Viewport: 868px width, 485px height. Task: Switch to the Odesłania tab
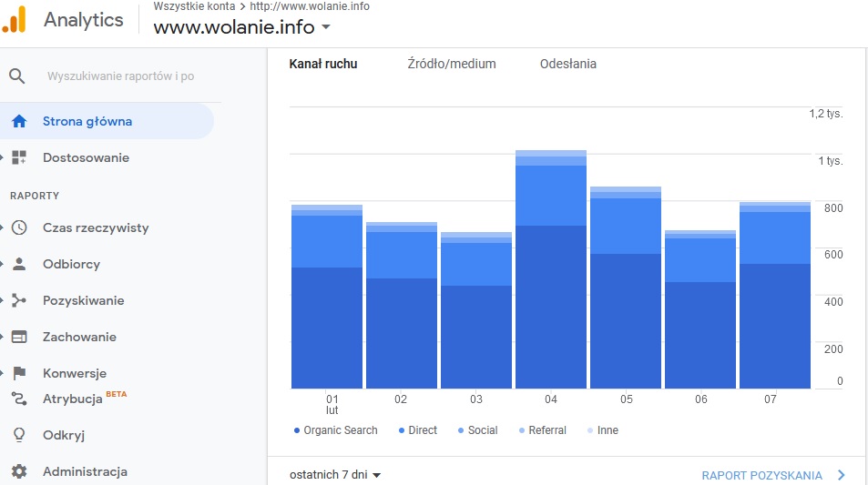click(x=567, y=64)
